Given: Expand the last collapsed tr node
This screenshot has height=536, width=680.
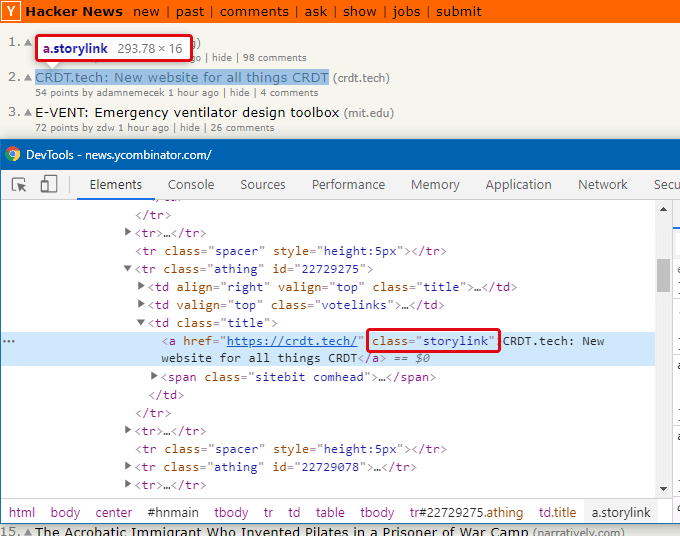Looking at the screenshot, I should (128, 484).
